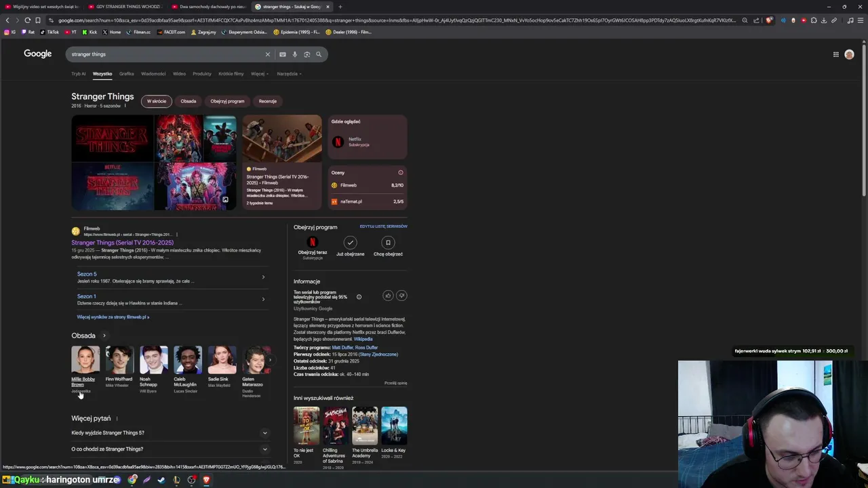Click the share icon in the address bar
This screenshot has height=488, width=868.
pos(756,20)
